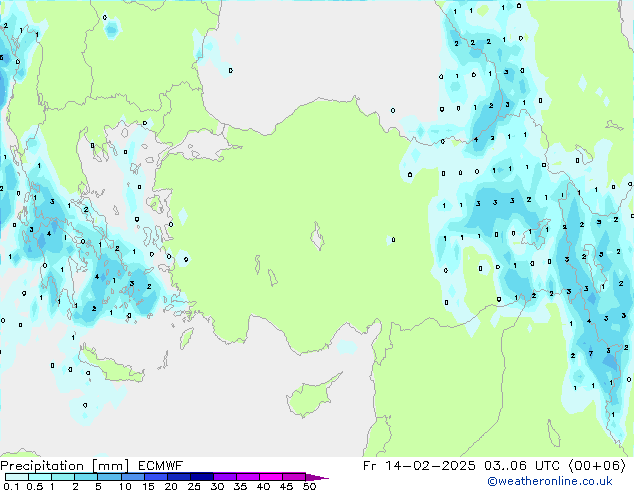Select the 5–10 mm legend color swatch
Image resolution: width=634 pixels, height=490 pixels.
pos(109,477)
